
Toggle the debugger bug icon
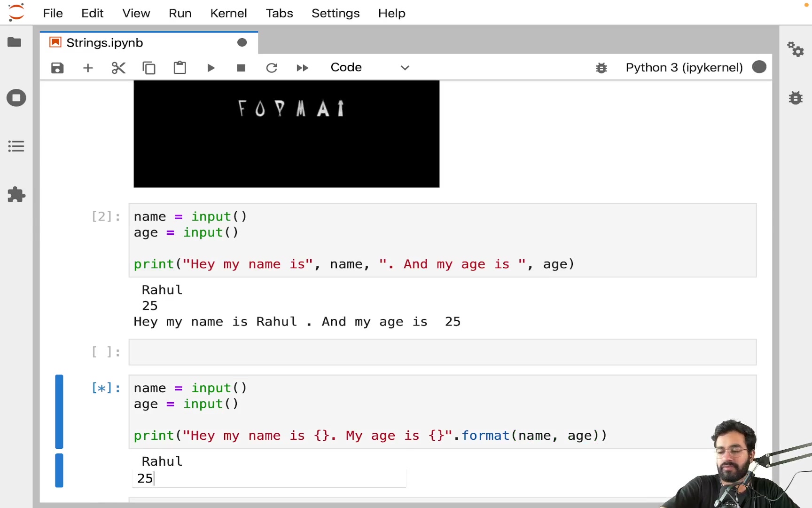[x=601, y=68]
